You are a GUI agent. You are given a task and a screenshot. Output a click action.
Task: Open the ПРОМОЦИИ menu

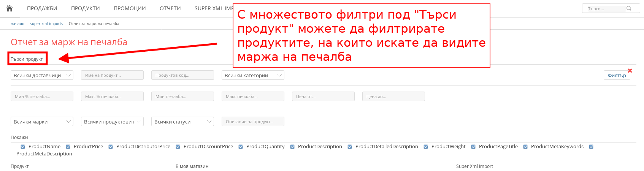click(130, 8)
